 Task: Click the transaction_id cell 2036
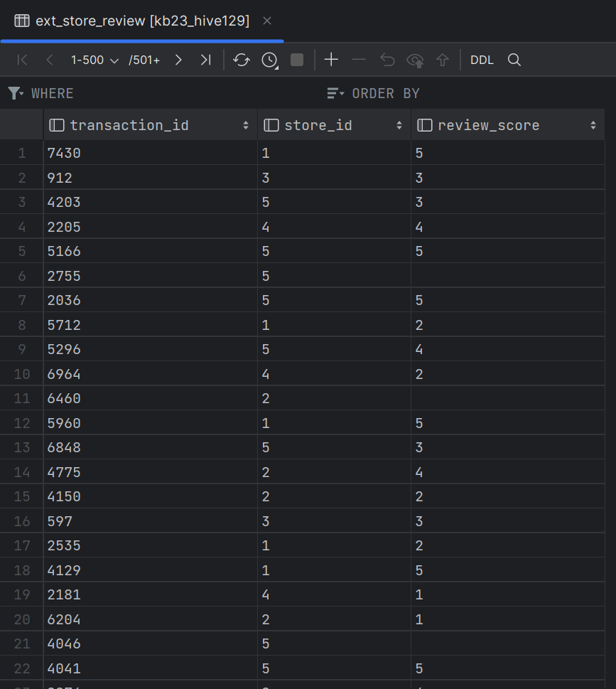point(150,300)
